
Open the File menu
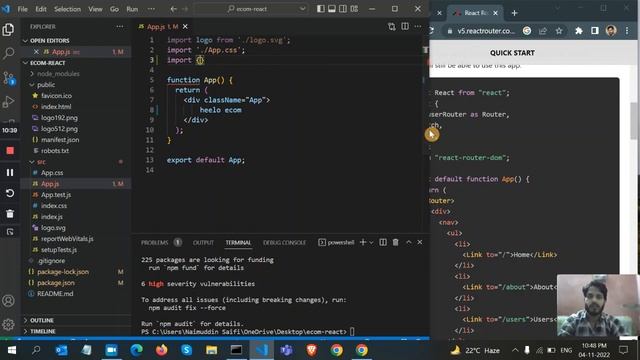pyautogui.click(x=23, y=9)
